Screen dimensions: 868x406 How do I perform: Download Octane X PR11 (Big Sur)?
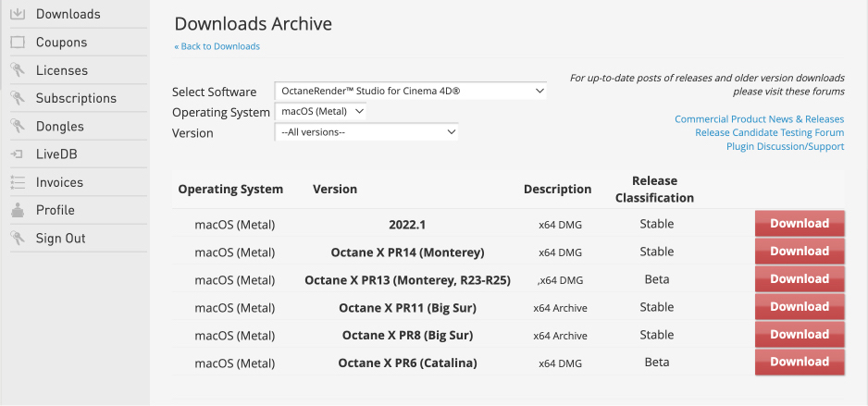[x=800, y=306]
